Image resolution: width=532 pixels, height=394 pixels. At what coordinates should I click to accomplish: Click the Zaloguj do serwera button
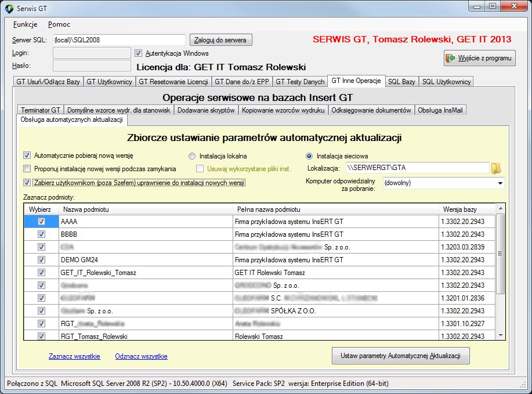tap(220, 40)
